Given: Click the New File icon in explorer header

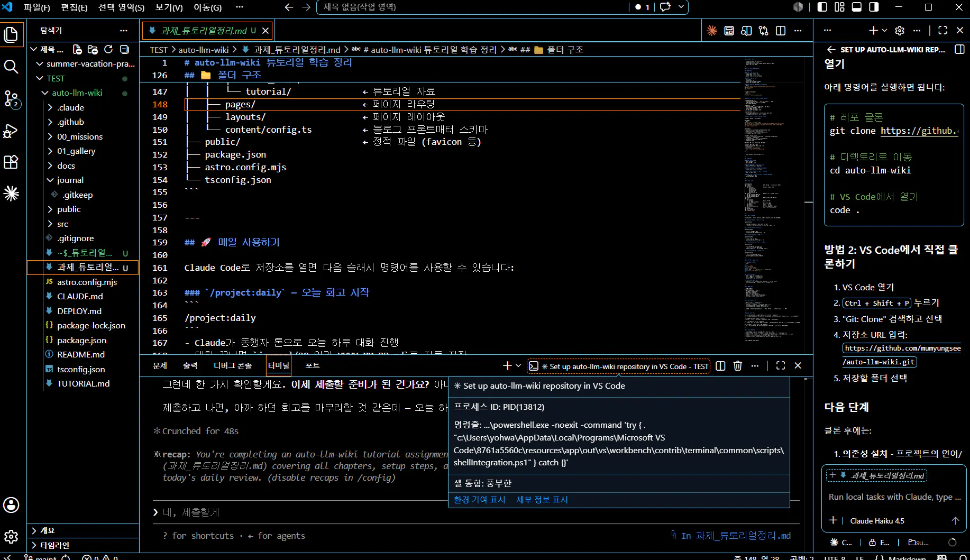Looking at the screenshot, I should coord(77,49).
